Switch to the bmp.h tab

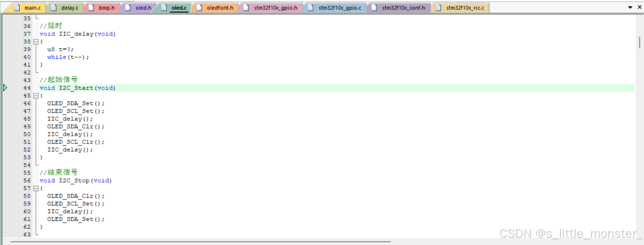pos(102,8)
